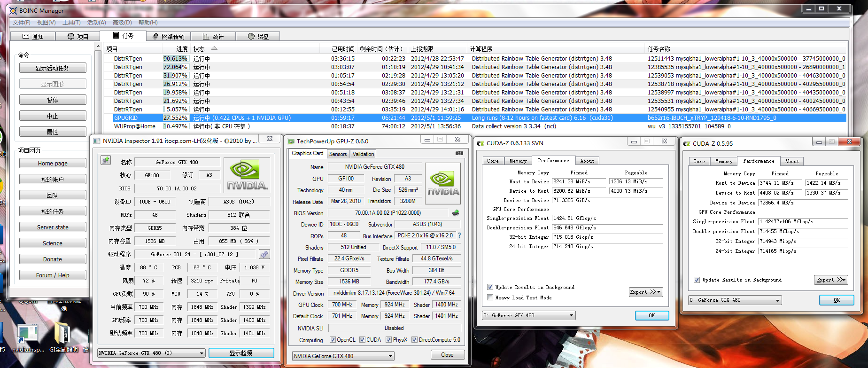Open the GPU-Z graphics card dropdown
The width and height of the screenshot is (868, 368).
click(x=343, y=356)
